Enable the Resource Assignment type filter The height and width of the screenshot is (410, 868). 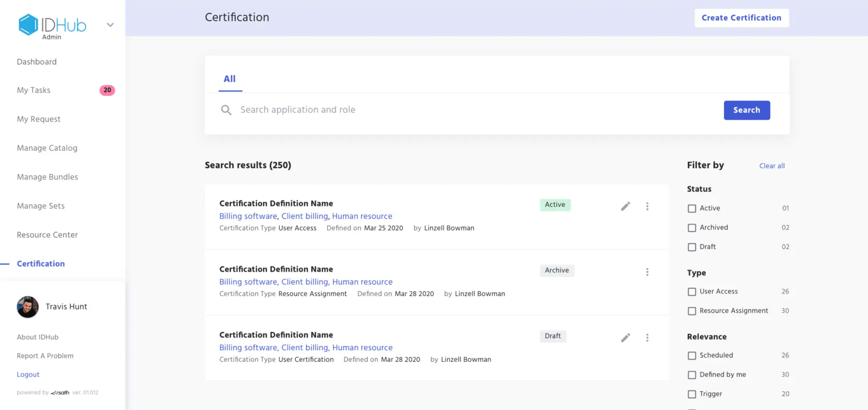692,311
